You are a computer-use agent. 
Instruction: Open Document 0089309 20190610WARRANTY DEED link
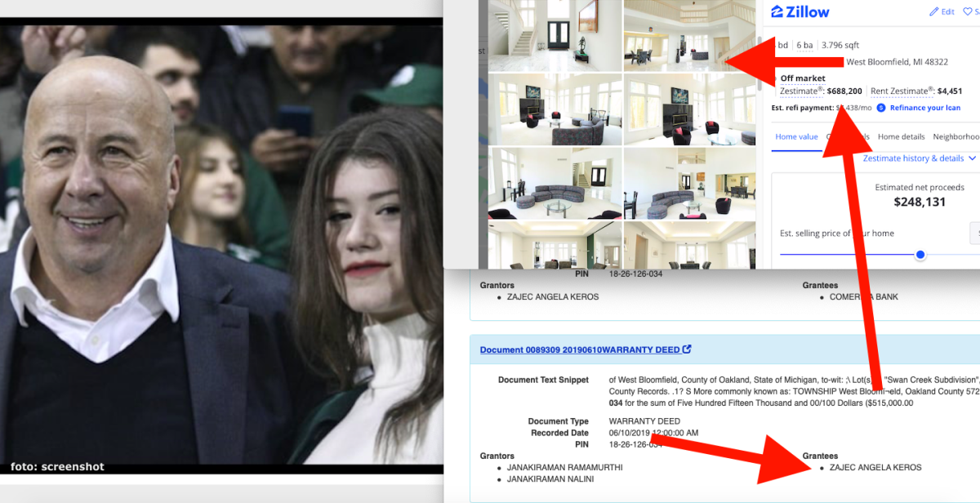click(580, 349)
